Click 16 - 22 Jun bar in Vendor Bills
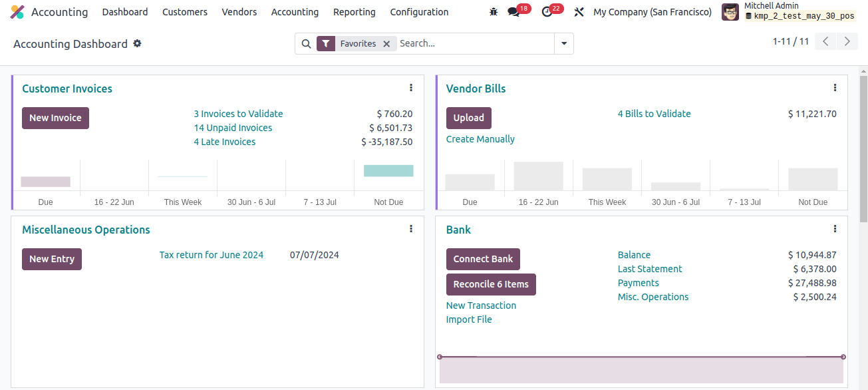Viewport: 868px width, 390px height. 539,176
